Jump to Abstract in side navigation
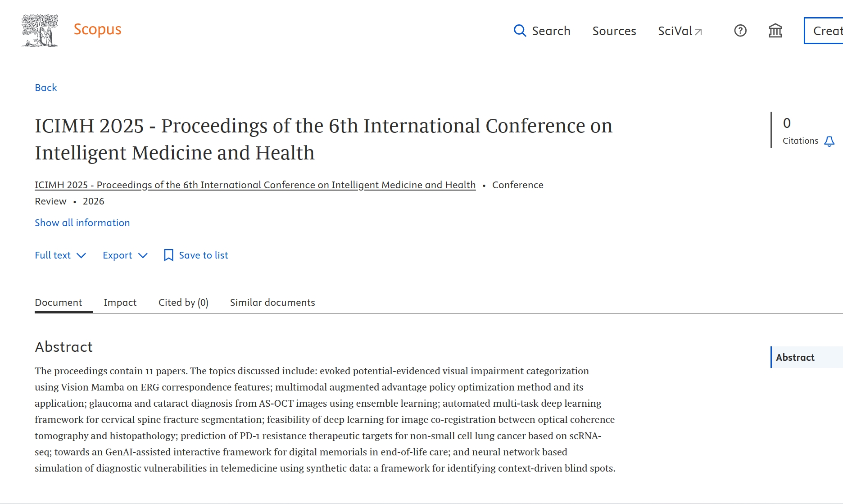Image resolution: width=843 pixels, height=504 pixels. [x=795, y=358]
